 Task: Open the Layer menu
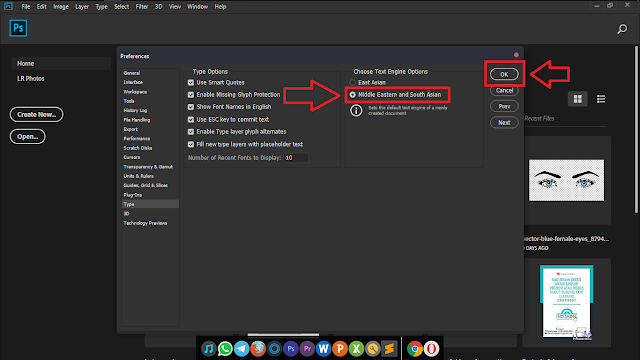[x=82, y=7]
